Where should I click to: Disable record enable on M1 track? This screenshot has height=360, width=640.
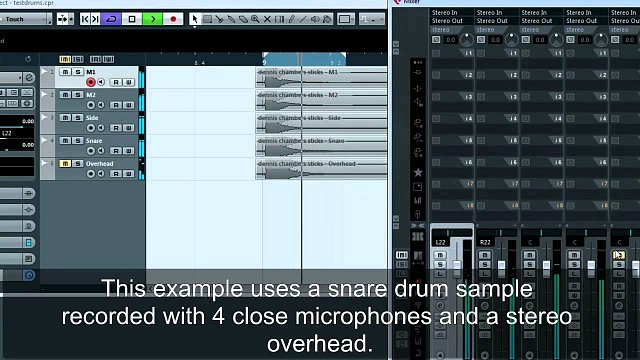[x=91, y=82]
